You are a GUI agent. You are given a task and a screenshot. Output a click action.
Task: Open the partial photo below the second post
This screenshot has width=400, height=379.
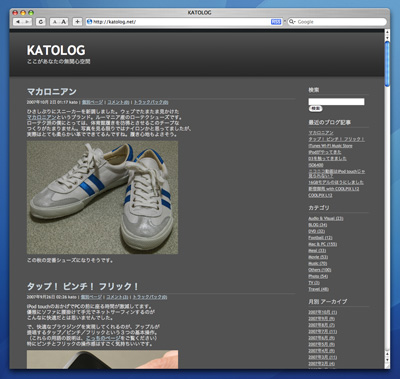click(x=102, y=359)
